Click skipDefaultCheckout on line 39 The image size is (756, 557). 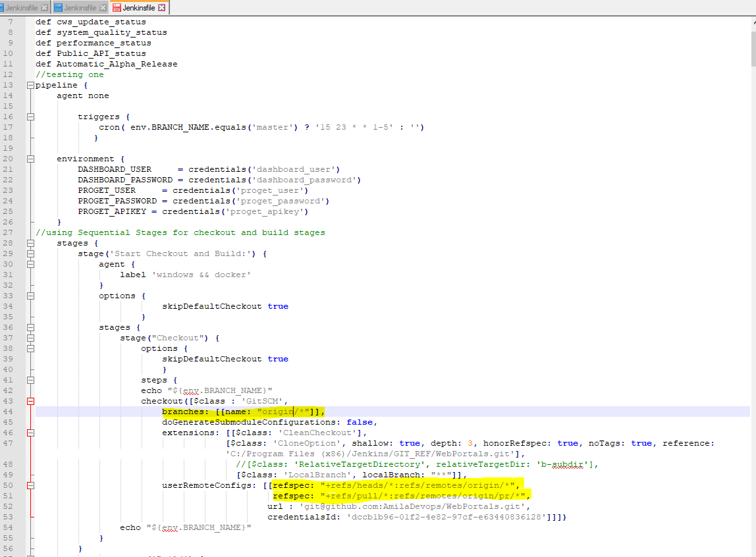(x=212, y=359)
